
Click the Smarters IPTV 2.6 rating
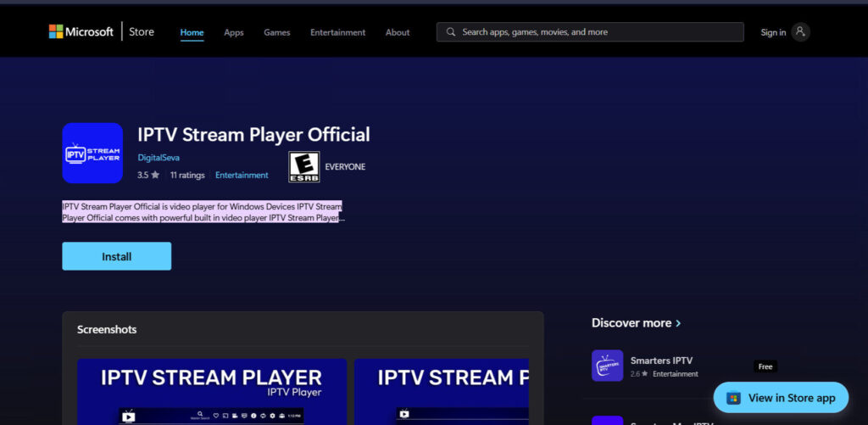tap(639, 374)
